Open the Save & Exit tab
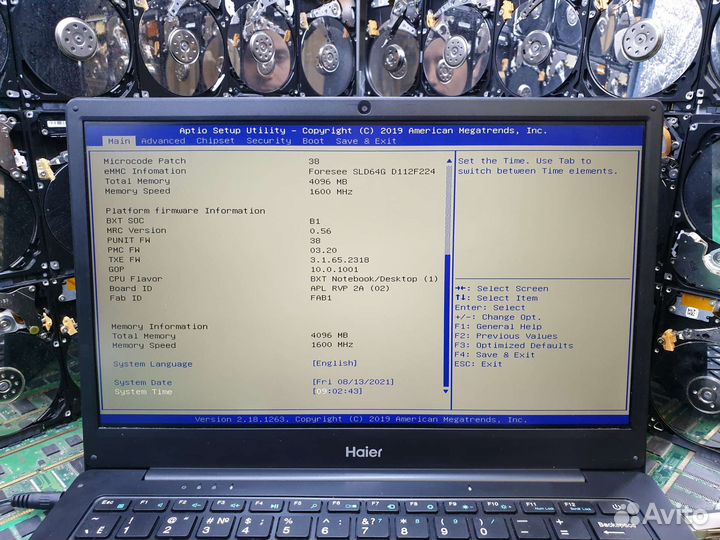This screenshot has width=720, height=540. coord(366,141)
